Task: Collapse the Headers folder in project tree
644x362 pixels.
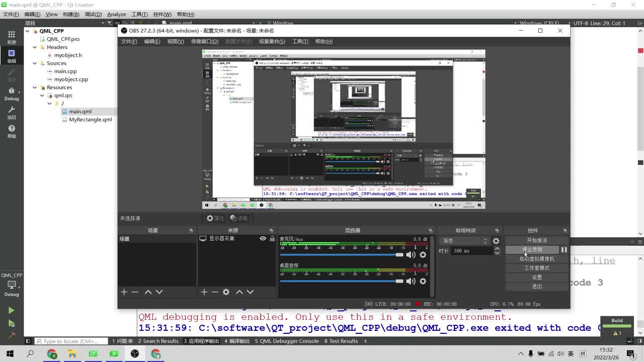Action: 35,47
